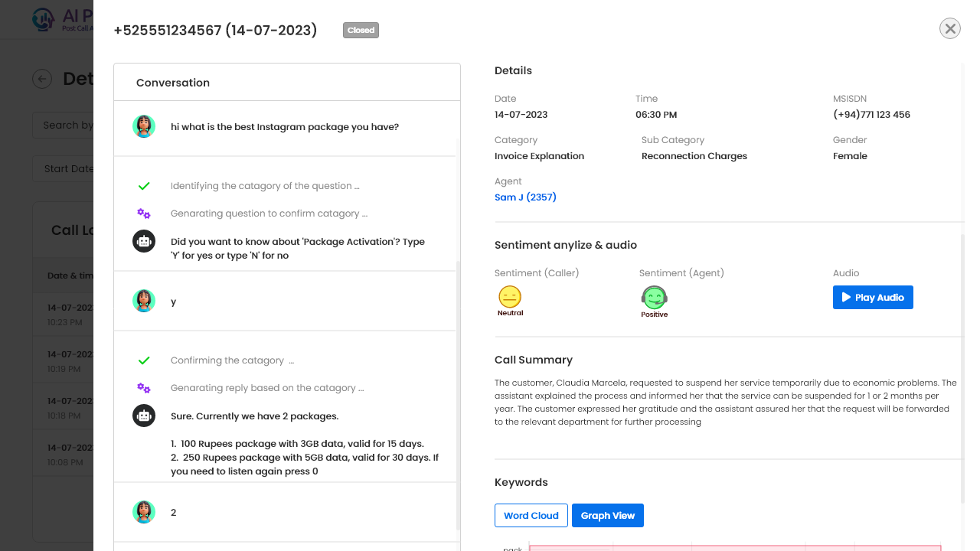Click the neutral caller sentiment emoji
Image resolution: width=980 pixels, height=551 pixels.
[x=510, y=297]
